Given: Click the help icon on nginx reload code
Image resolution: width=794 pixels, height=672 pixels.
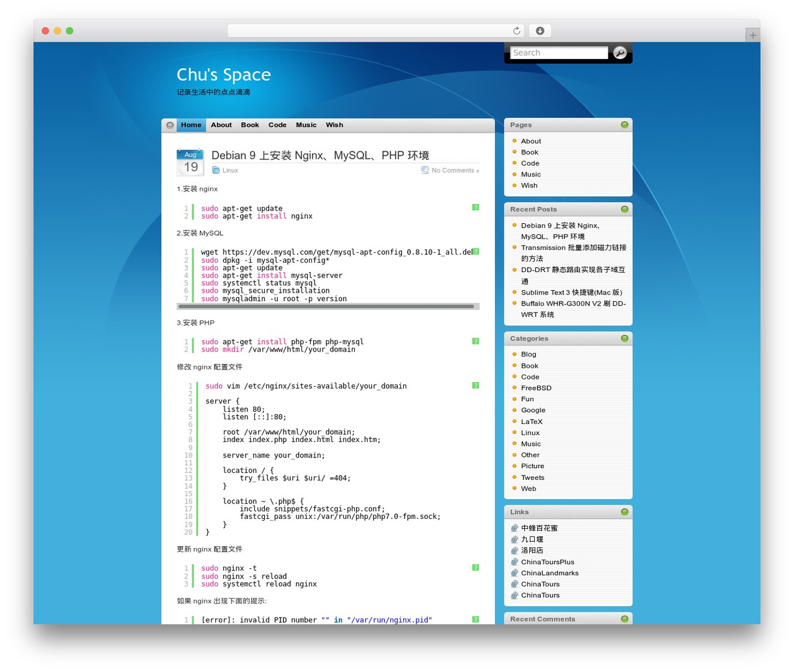Looking at the screenshot, I should (x=476, y=568).
